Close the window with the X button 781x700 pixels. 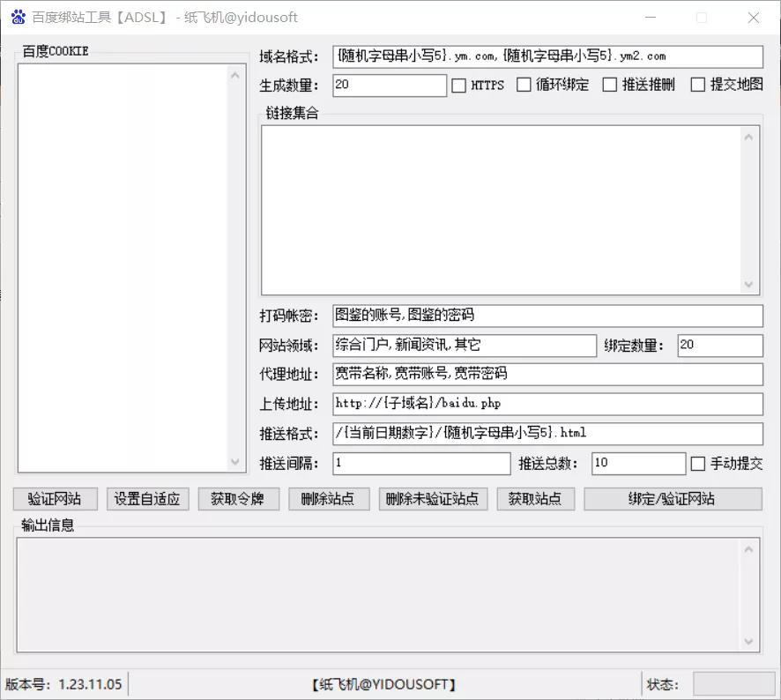tap(753, 18)
